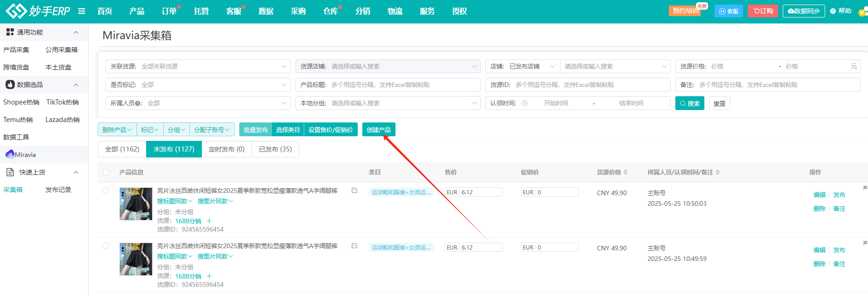Viewport: 868px width, 296px height.
Task: Click the 通用功能 grid icon section
Action: [10, 32]
